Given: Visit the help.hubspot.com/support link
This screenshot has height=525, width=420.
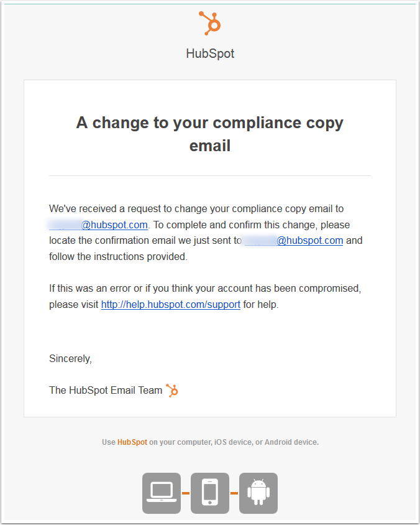Looking at the screenshot, I should [170, 304].
